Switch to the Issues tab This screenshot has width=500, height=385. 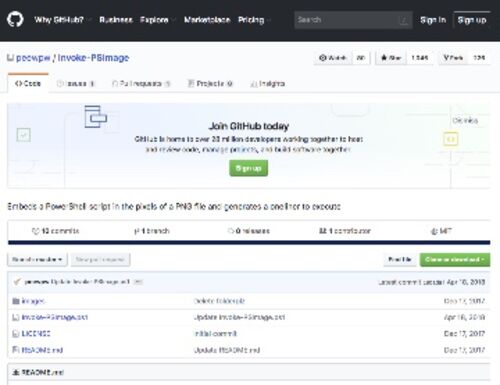(76, 83)
